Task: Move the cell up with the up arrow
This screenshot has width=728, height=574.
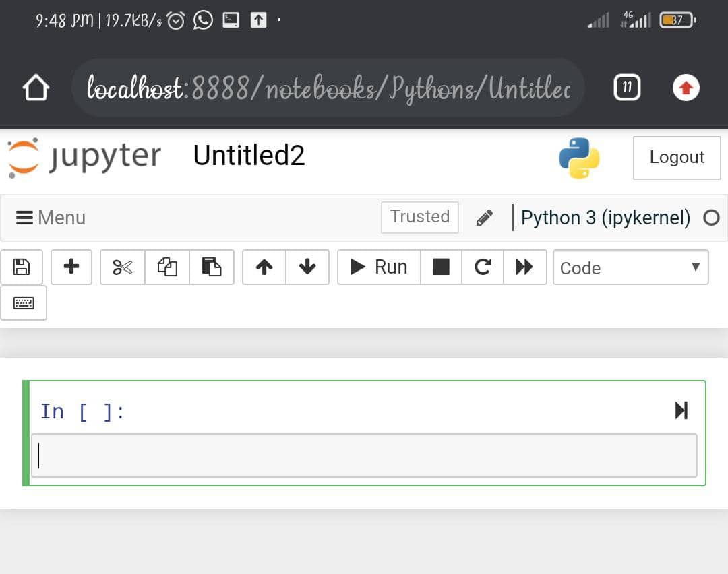Action: (x=263, y=267)
